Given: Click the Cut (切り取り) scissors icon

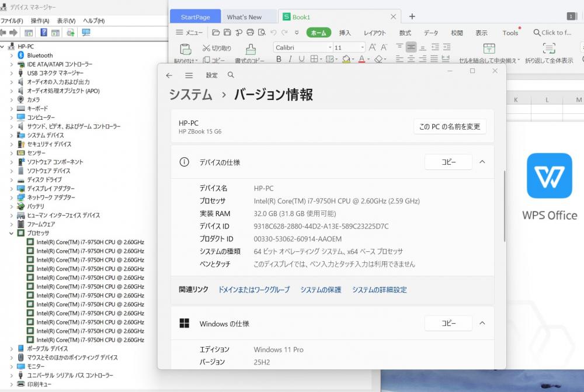Looking at the screenshot, I should pos(207,48).
